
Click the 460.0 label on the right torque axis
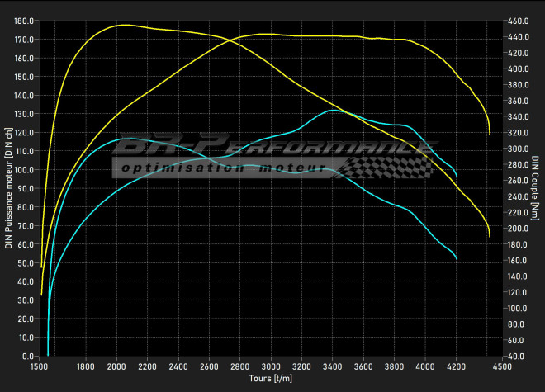[518, 21]
